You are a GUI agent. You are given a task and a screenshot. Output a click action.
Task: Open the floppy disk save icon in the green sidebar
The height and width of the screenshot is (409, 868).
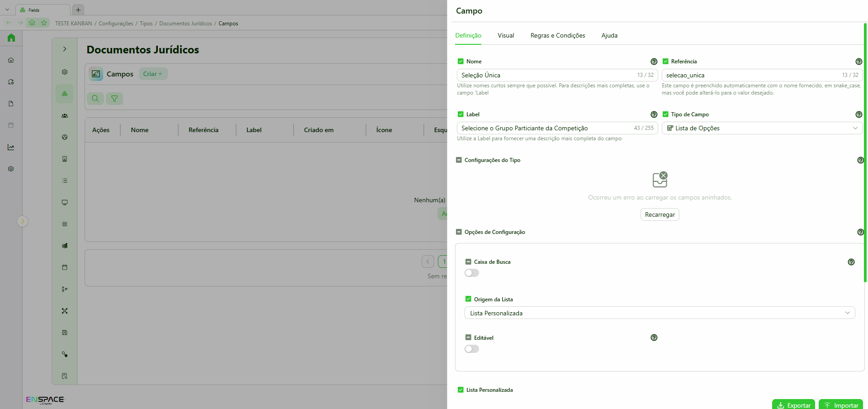pos(65,333)
